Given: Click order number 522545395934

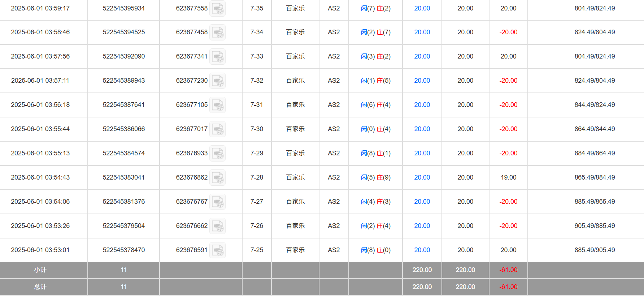Looking at the screenshot, I should [x=123, y=8].
